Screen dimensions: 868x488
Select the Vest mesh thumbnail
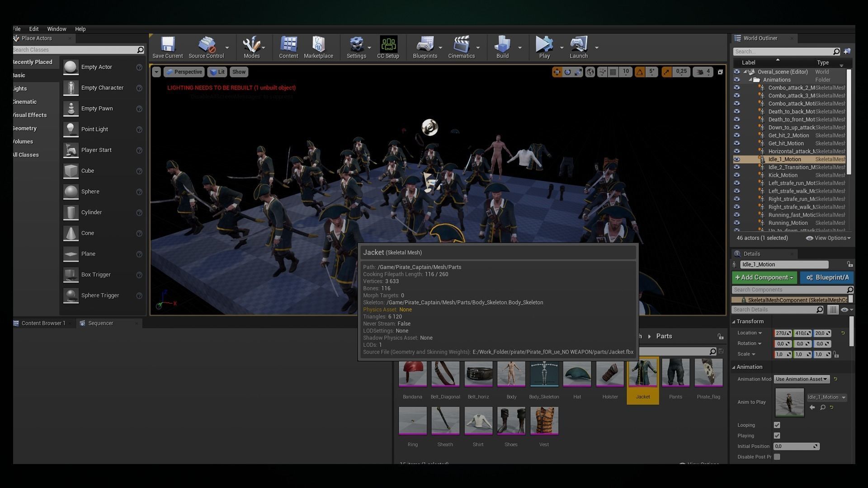(544, 421)
